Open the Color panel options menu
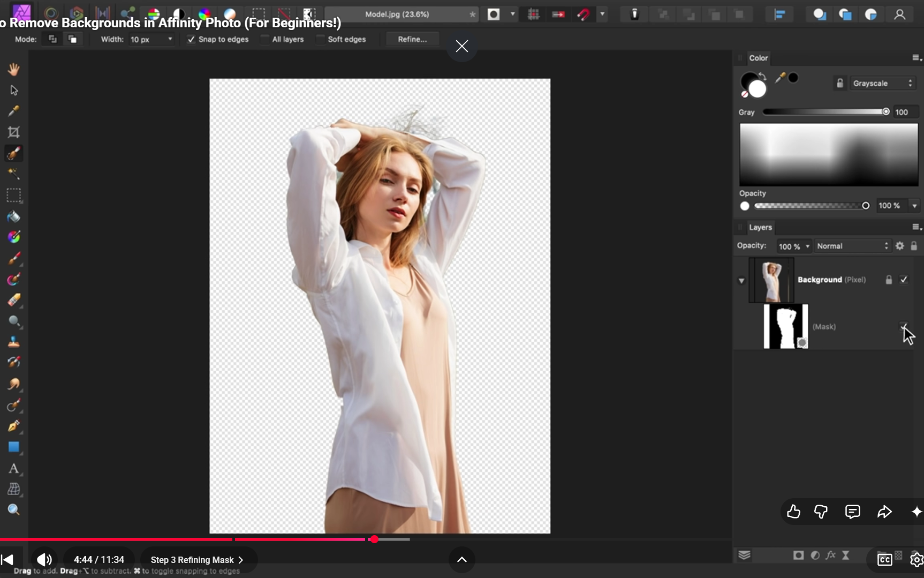The height and width of the screenshot is (578, 924). tap(916, 58)
